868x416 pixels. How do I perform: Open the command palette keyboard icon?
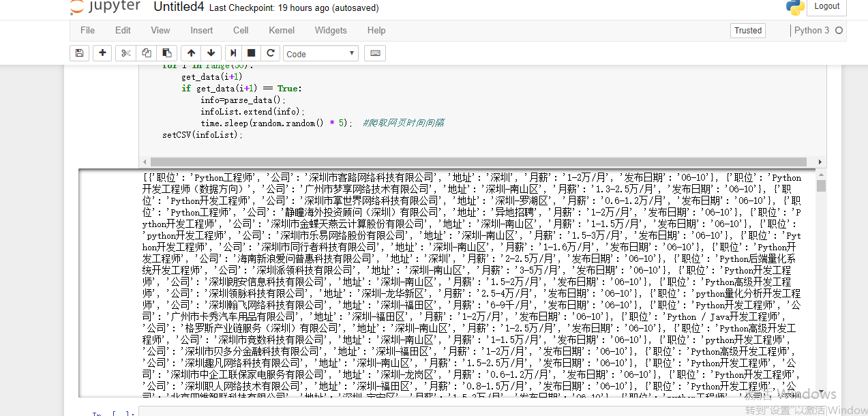click(375, 53)
